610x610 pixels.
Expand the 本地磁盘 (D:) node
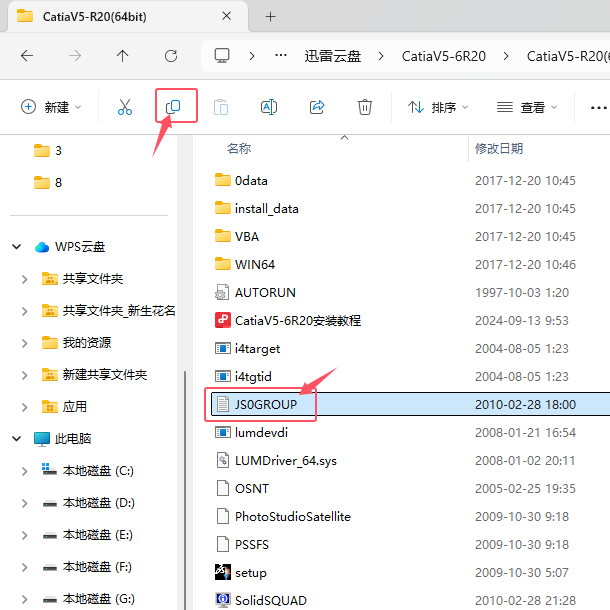pos(25,503)
